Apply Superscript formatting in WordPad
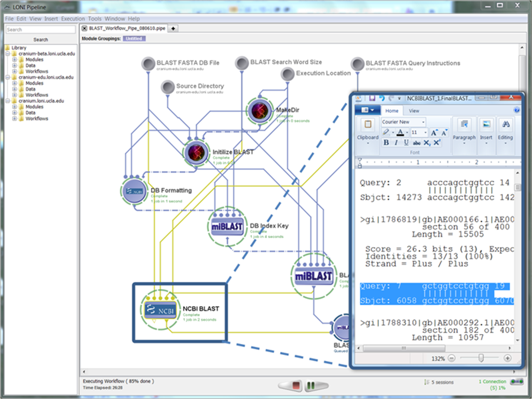This screenshot has width=532, height=399. 437,143
